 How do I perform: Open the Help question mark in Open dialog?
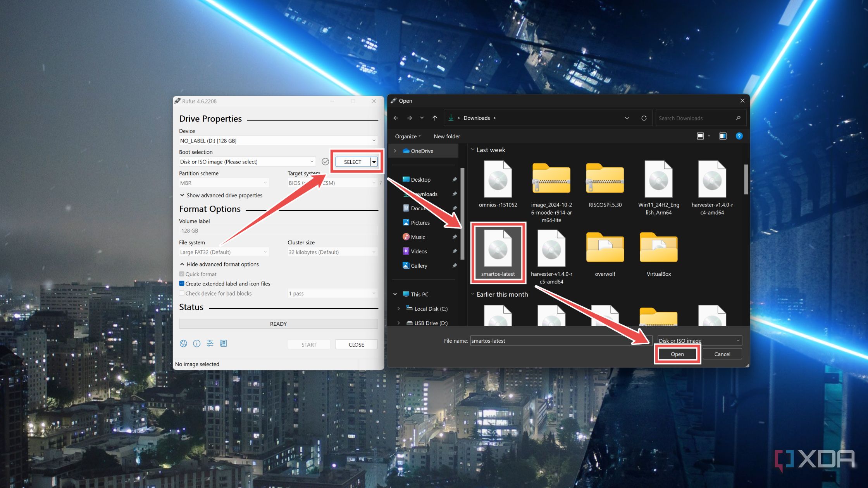tap(739, 136)
